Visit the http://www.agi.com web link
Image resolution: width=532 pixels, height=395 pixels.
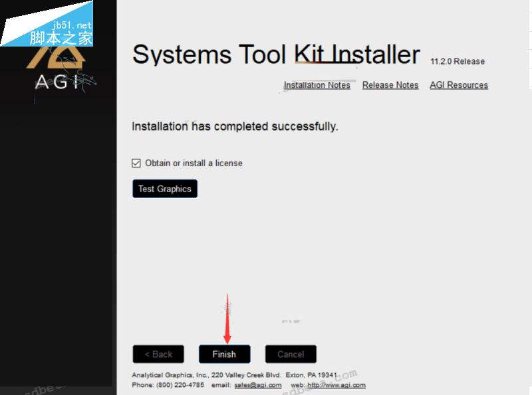tap(336, 385)
